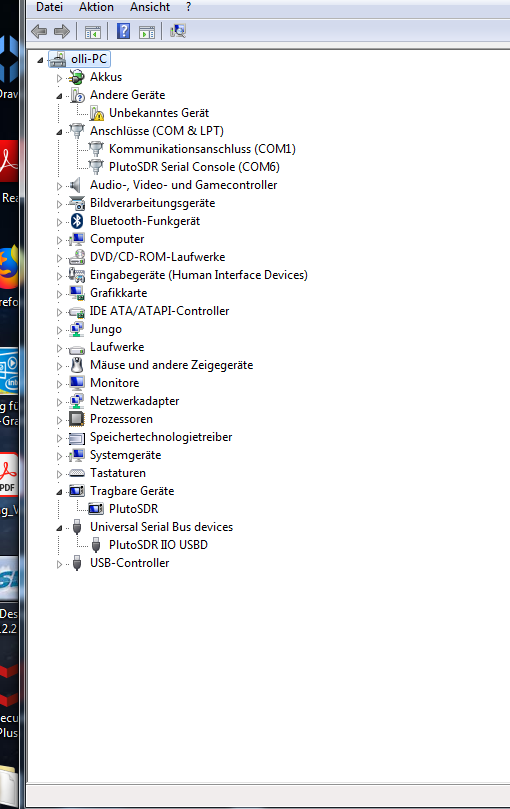
Task: Click the PlutoSDR IIO USBD plug icon
Action: coord(95,545)
